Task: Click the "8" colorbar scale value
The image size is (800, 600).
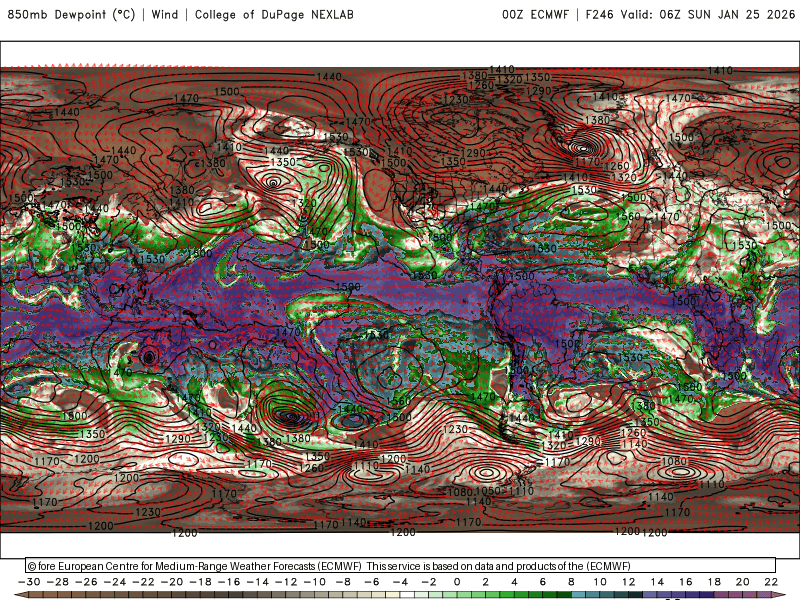Action: click(x=571, y=582)
